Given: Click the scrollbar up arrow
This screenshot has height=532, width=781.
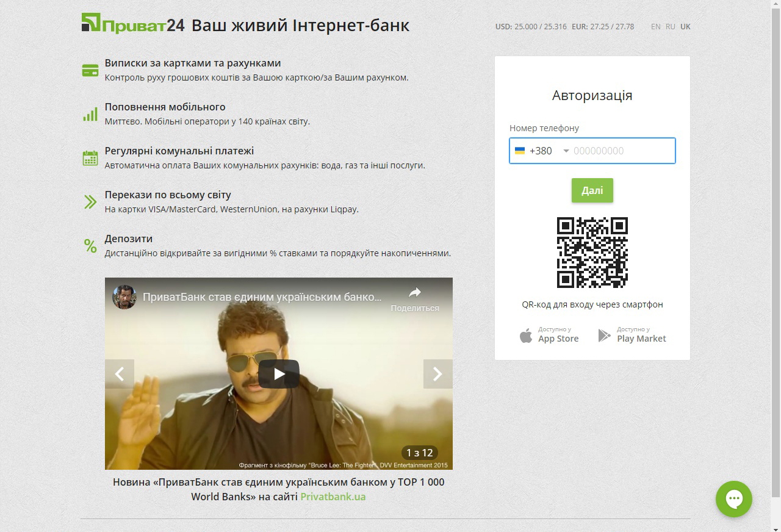Looking at the screenshot, I should 776,5.
